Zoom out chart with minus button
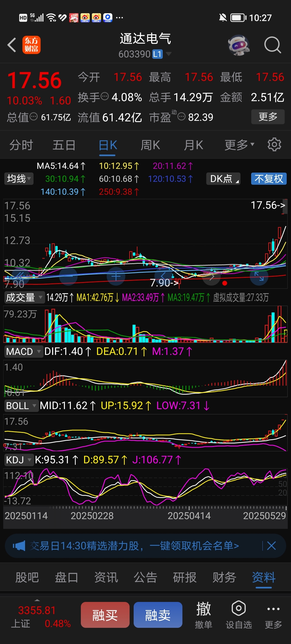Screen dimensions: 291x644 coord(68,276)
